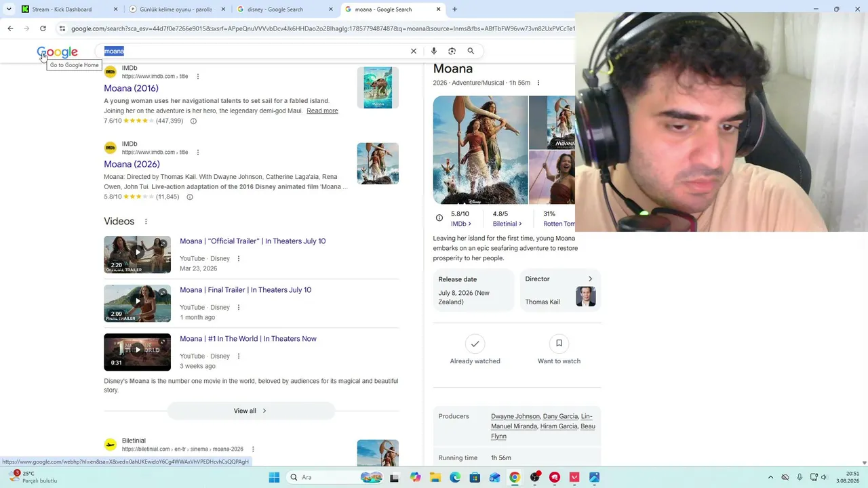Open Windows Start menu
Viewport: 868px width, 488px height.
(274, 477)
